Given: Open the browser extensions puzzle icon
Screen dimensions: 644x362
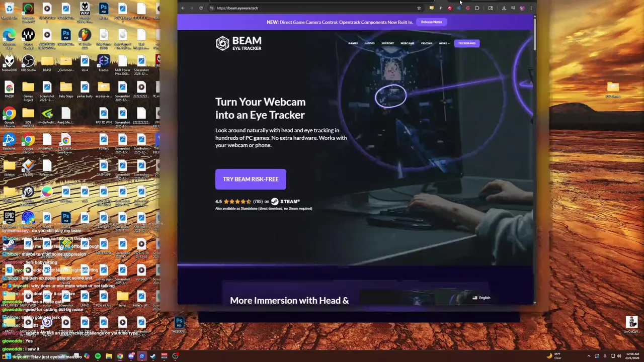Looking at the screenshot, I should [477, 8].
